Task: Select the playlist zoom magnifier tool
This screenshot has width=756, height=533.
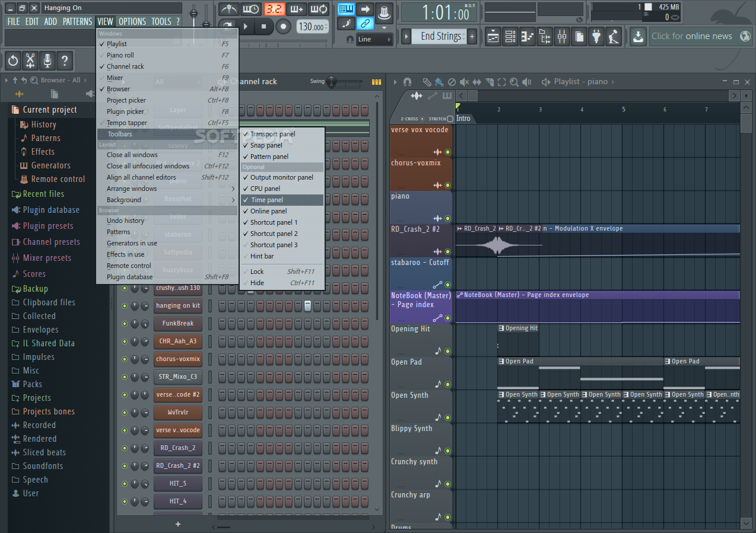Action: [x=514, y=82]
